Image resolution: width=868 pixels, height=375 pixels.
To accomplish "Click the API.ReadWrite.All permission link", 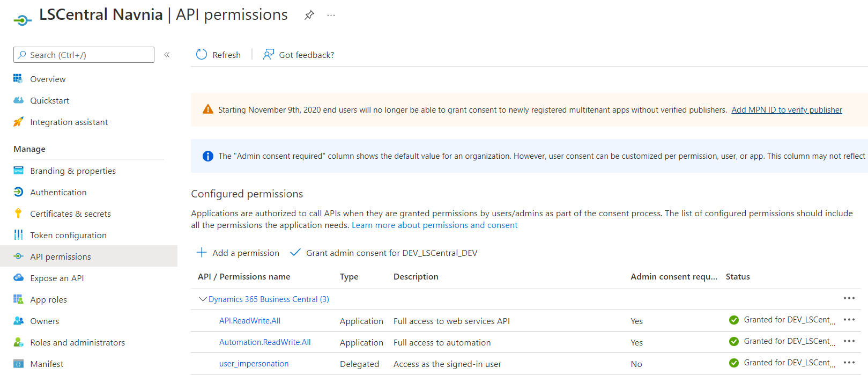I will click(250, 321).
